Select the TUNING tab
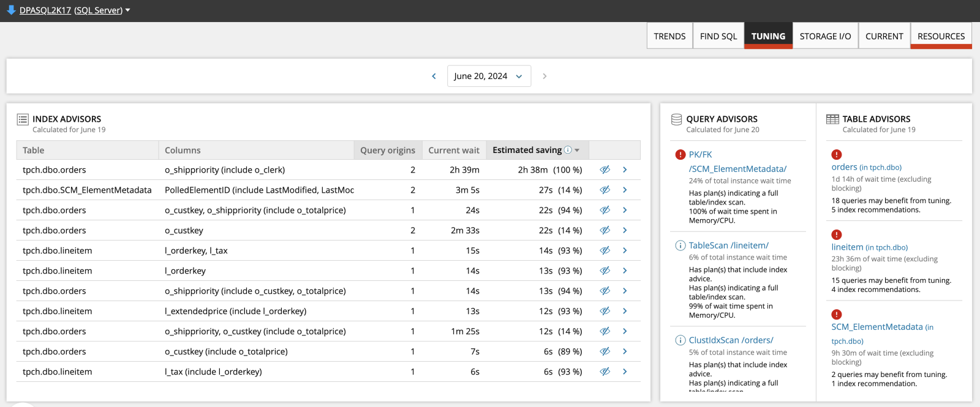Viewport: 980px width, 407px height. (768, 36)
